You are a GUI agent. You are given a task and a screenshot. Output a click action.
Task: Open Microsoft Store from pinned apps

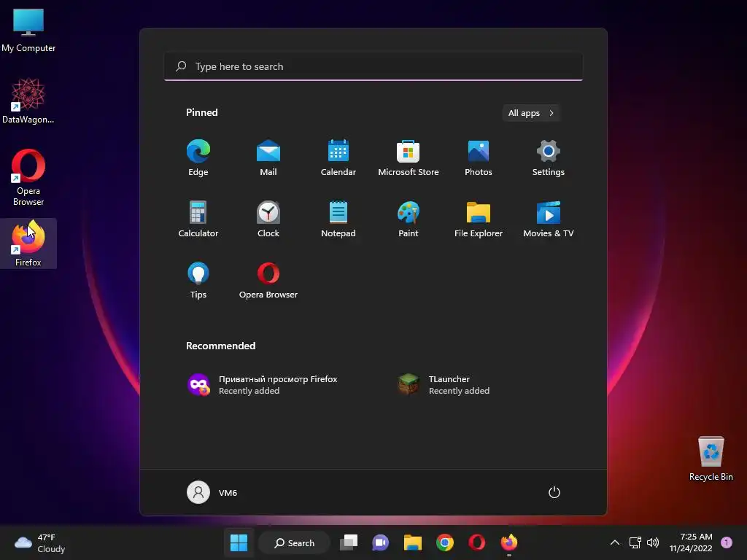[x=409, y=158]
